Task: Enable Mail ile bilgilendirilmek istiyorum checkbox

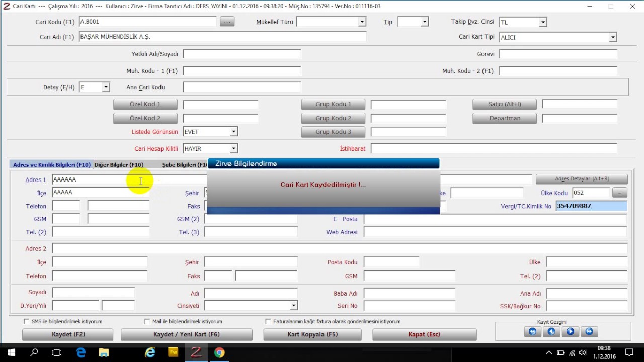Action: tap(147, 321)
